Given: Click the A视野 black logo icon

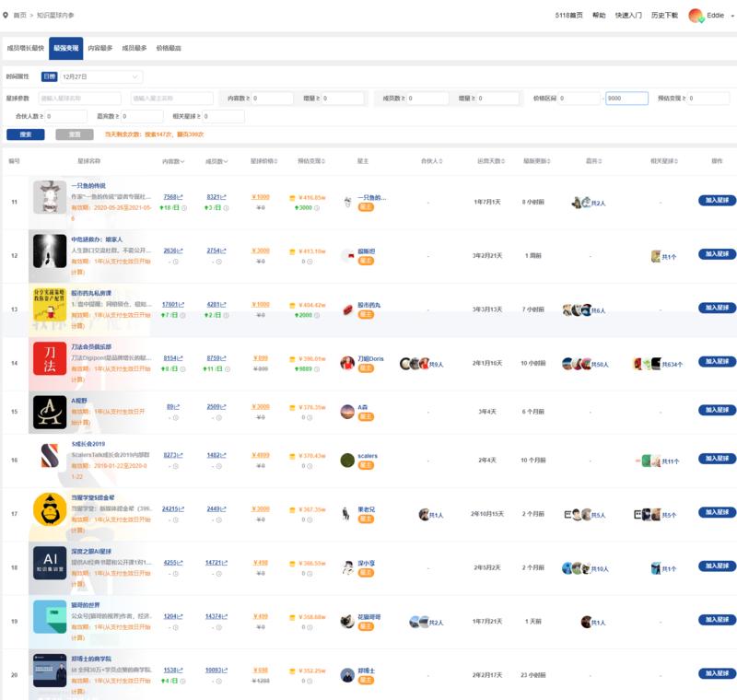Looking at the screenshot, I should tap(48, 413).
